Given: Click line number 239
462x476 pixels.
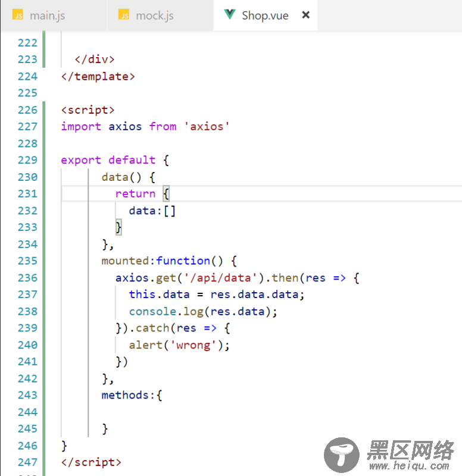Looking at the screenshot, I should tap(27, 328).
